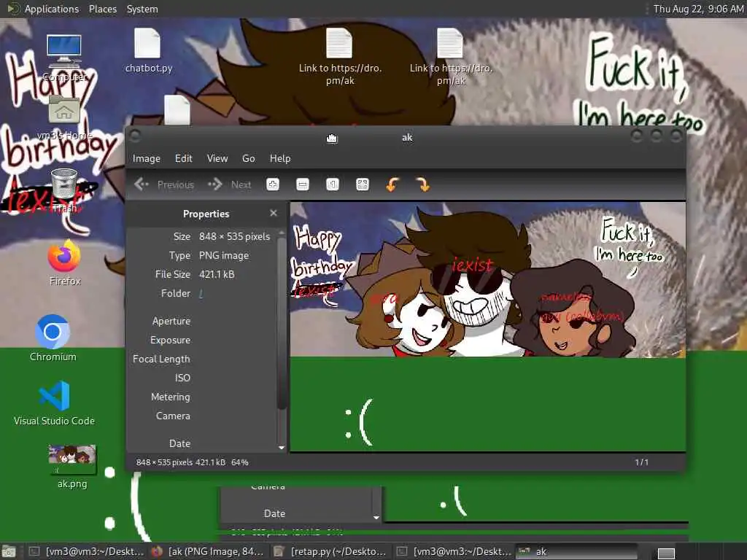
Task: Select the chatbot.py file icon
Action: pos(148,50)
